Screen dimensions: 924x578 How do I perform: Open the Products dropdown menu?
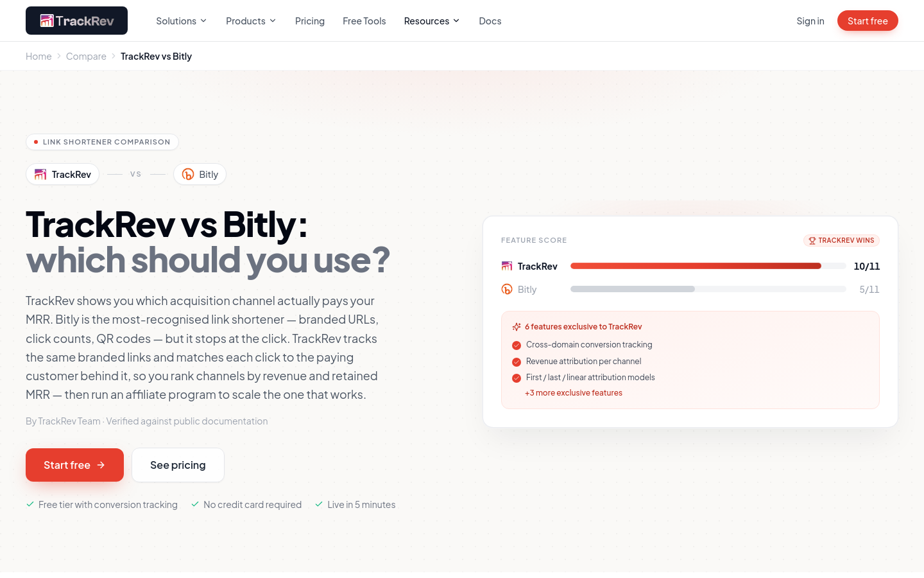click(251, 21)
